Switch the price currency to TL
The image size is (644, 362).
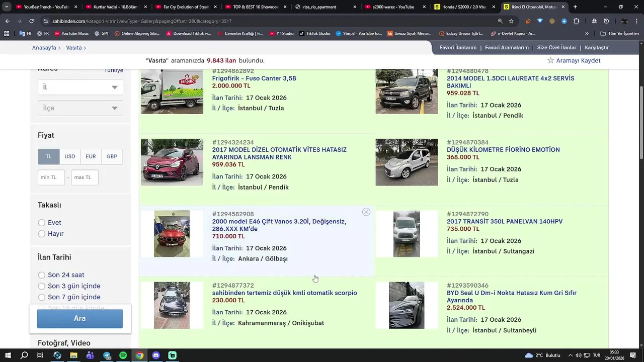coord(48,156)
